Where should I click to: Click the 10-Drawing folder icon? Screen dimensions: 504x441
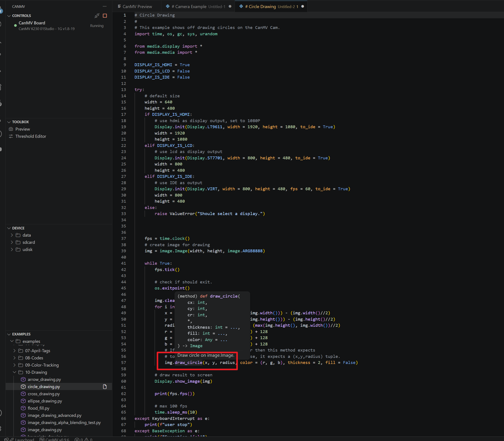click(21, 372)
